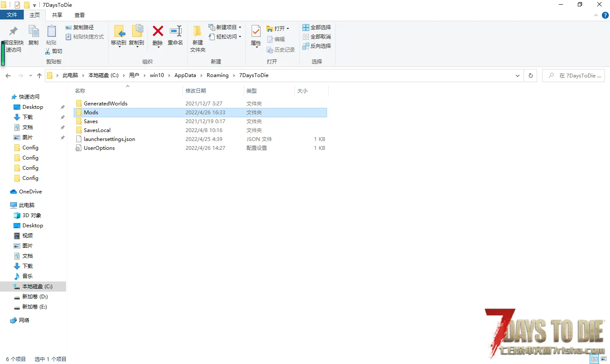Select the GeneratedWorlds folder
610x364 pixels.
200,104
